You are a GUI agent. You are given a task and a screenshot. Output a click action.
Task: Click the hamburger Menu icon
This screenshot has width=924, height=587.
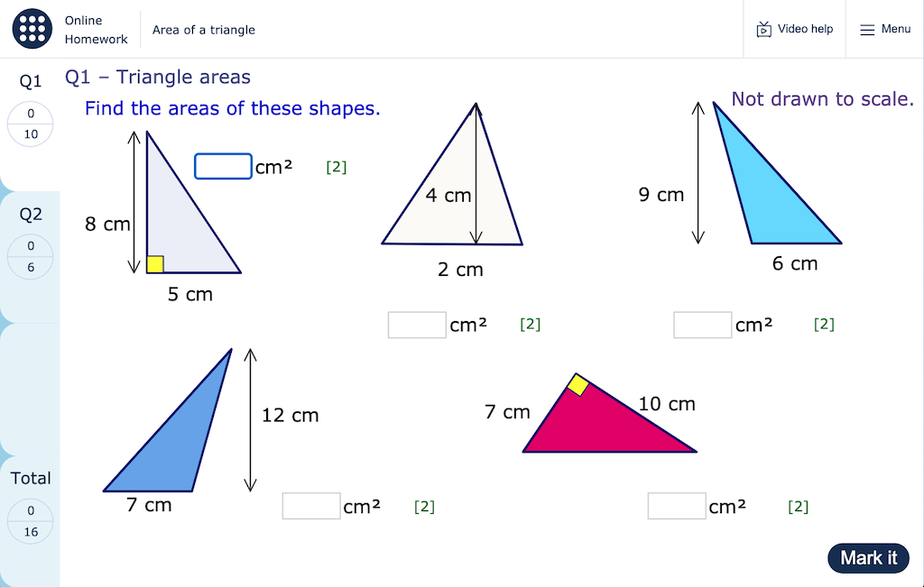867,30
